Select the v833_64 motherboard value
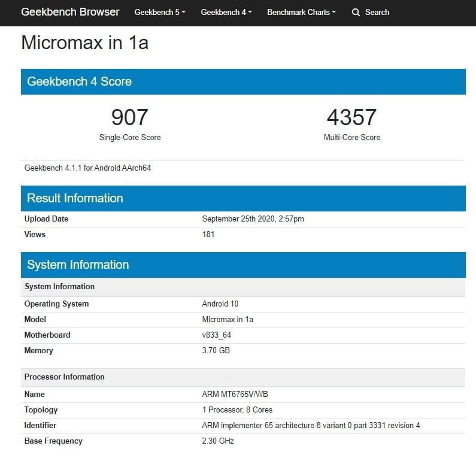Screen dimensions: 476x458 (217, 335)
